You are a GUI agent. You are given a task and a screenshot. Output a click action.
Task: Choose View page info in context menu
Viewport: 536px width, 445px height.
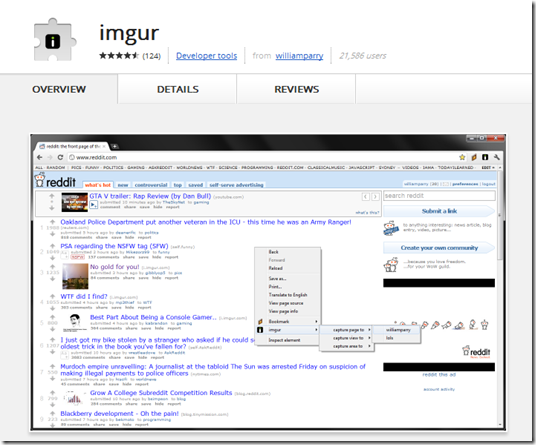(x=288, y=311)
